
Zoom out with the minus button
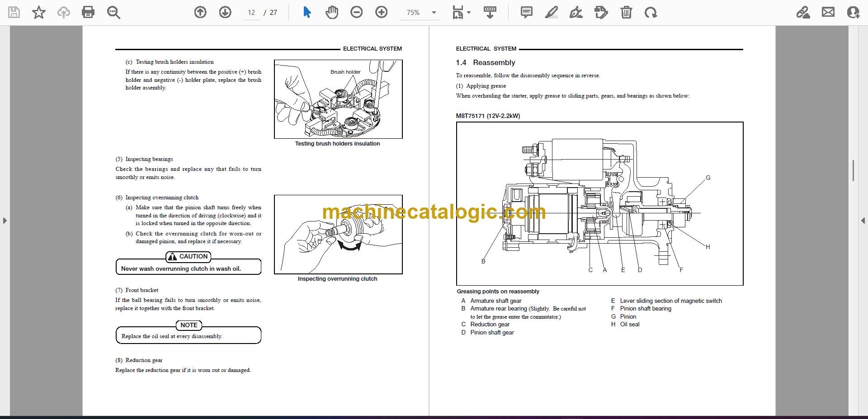point(357,12)
